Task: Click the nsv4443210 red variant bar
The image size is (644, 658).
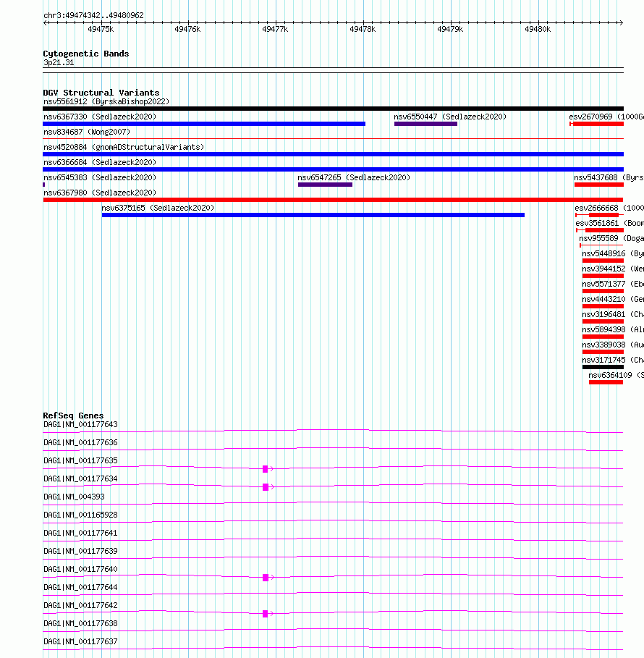Action: [603, 306]
